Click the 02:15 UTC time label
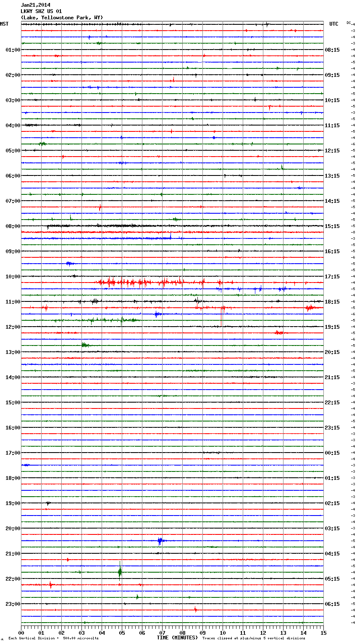The width and height of the screenshot is (357, 644). [332, 503]
